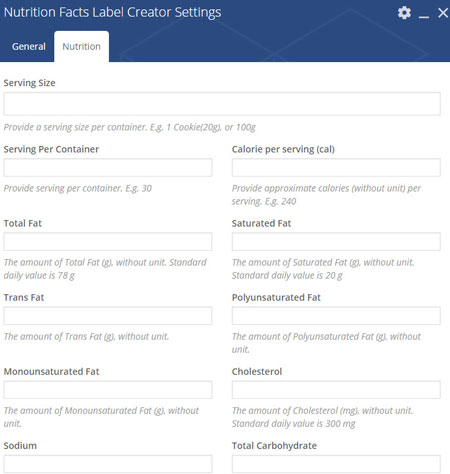The height and width of the screenshot is (474, 450).
Task: Focus the Serving Size input field
Action: point(222,104)
